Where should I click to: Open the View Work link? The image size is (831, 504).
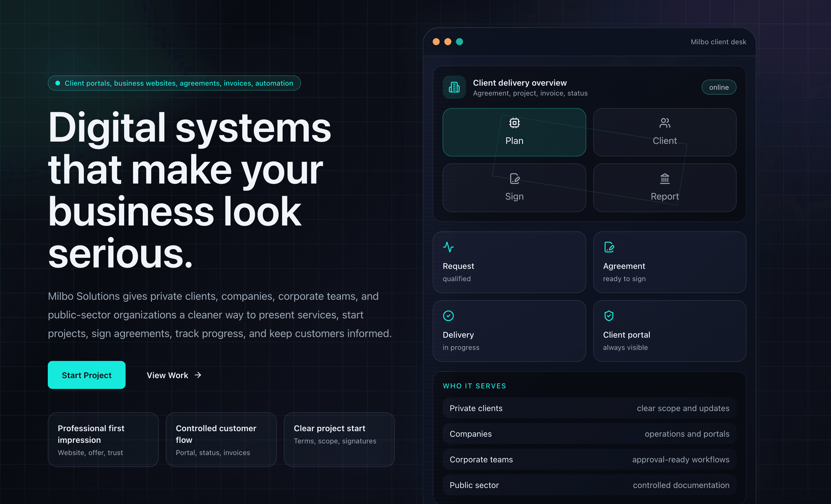coord(174,375)
